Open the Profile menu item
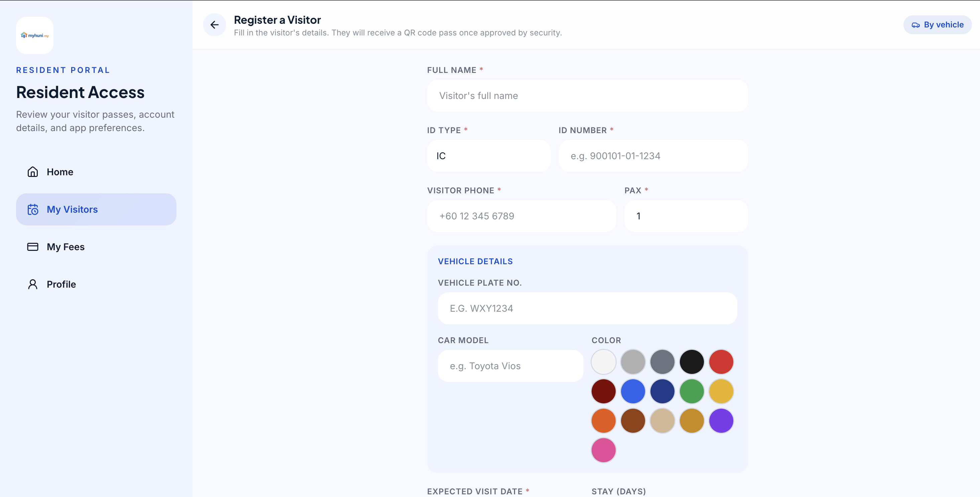Screen dimensions: 980x497 (x=61, y=284)
